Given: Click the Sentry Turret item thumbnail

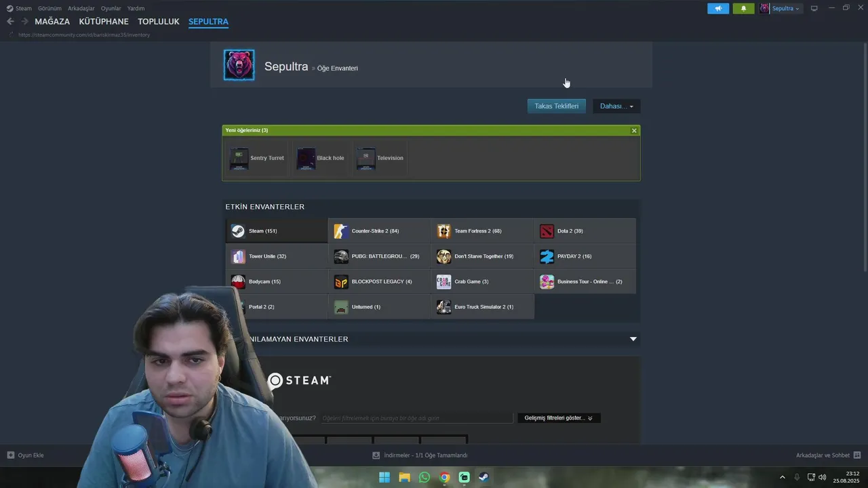Looking at the screenshot, I should point(239,159).
